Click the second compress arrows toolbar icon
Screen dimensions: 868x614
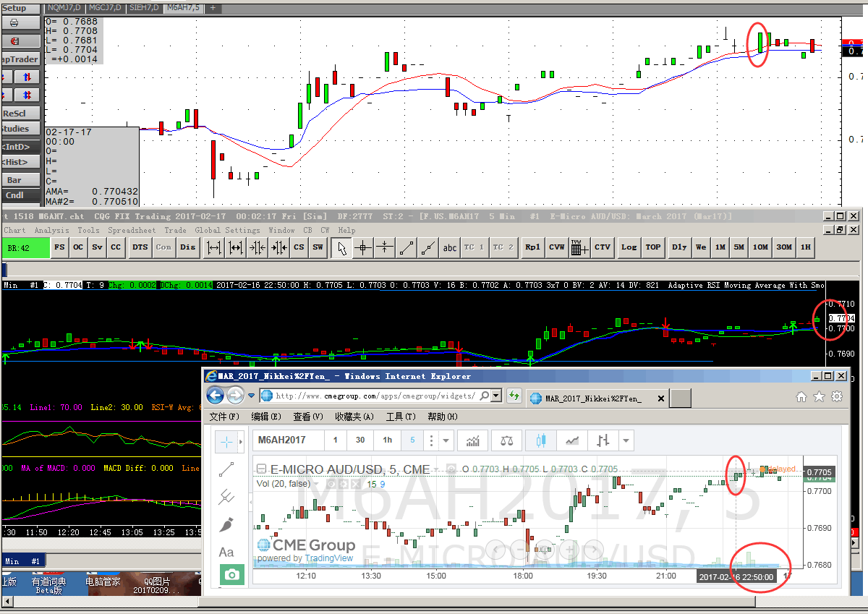(x=279, y=247)
